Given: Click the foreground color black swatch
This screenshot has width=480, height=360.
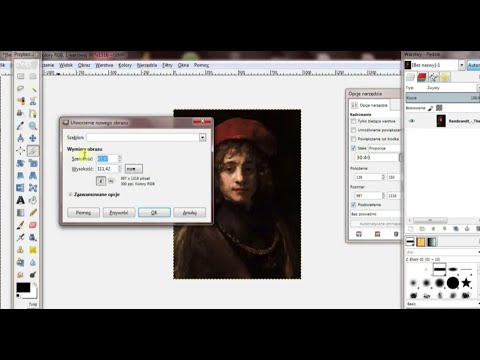Looking at the screenshot, I should [x=23, y=288].
